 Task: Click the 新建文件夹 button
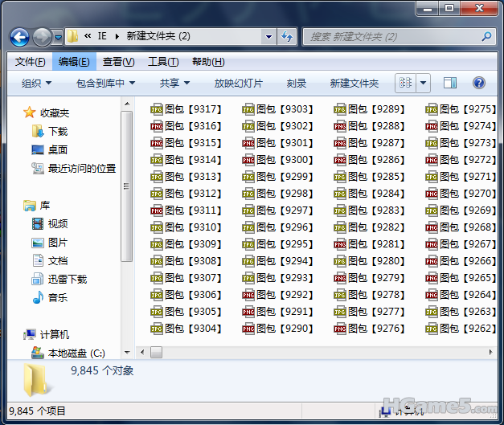point(354,83)
